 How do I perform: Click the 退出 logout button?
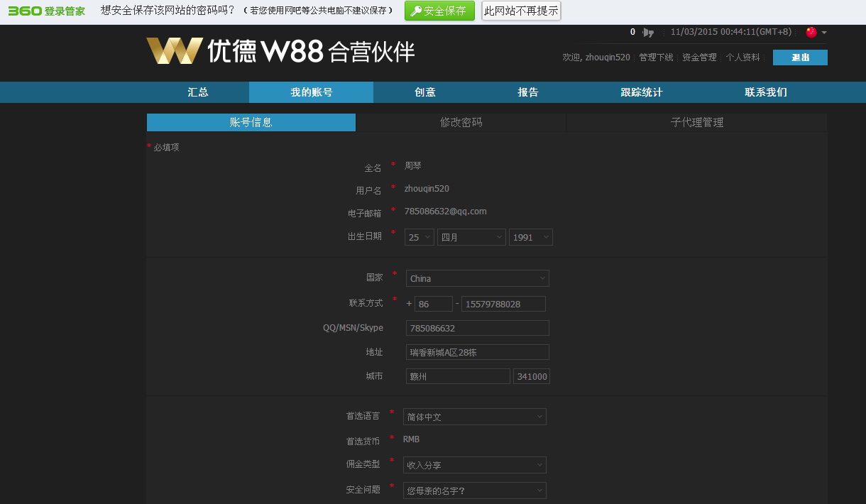tap(800, 57)
